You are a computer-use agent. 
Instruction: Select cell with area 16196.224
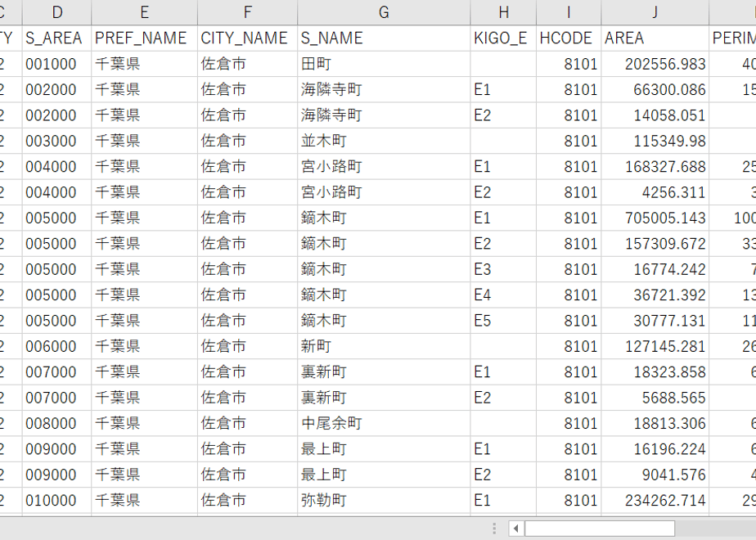[655, 449]
